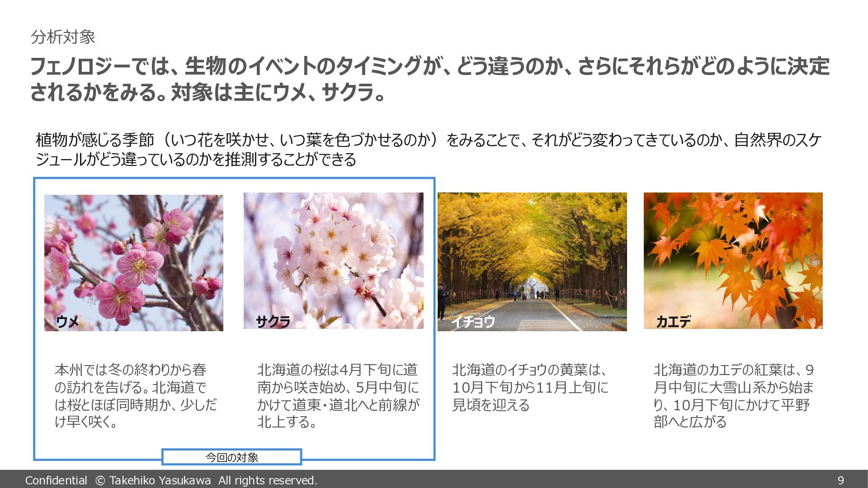This screenshot has width=868, height=488.
Task: Click the サクラ caption label
Action: [x=273, y=322]
